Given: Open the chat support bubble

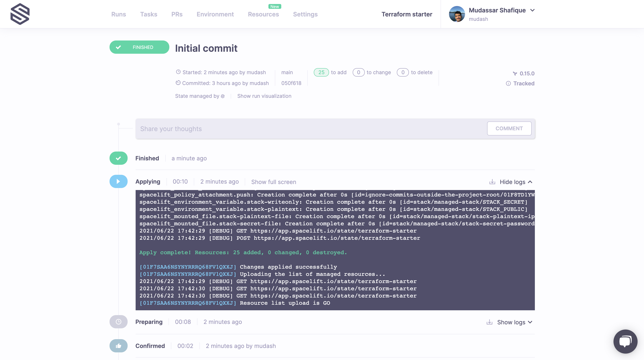Looking at the screenshot, I should pyautogui.click(x=625, y=341).
